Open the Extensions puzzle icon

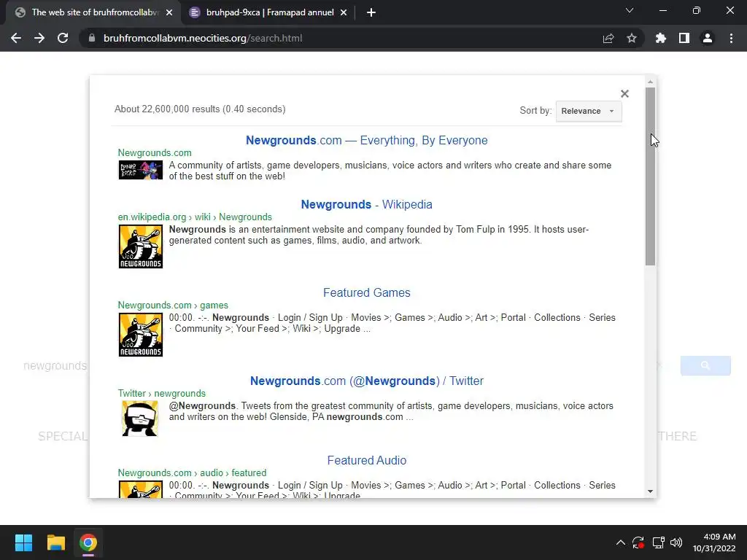point(661,38)
